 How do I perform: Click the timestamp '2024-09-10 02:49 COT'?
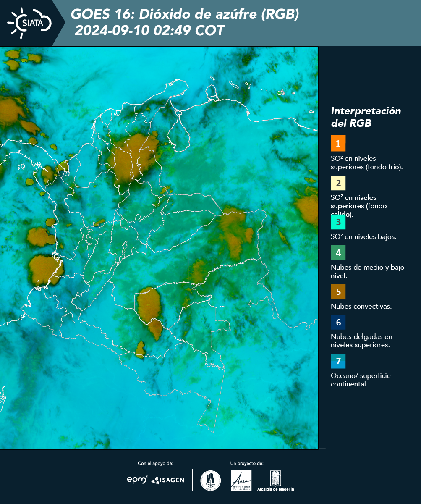click(149, 31)
